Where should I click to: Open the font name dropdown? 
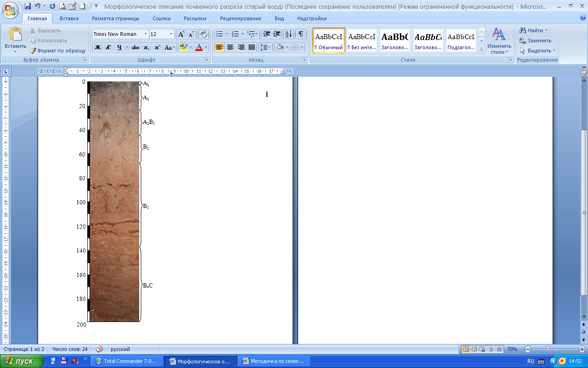click(146, 34)
